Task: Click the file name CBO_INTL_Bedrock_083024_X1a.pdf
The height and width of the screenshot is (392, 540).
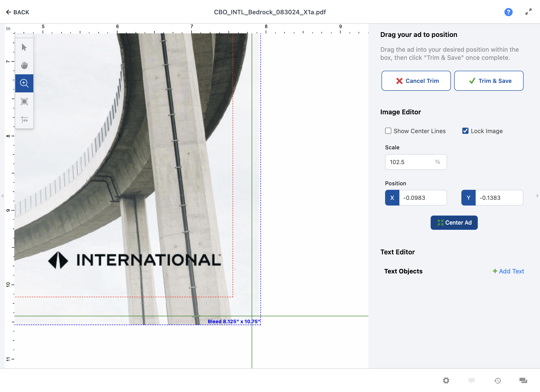Action: (270, 12)
